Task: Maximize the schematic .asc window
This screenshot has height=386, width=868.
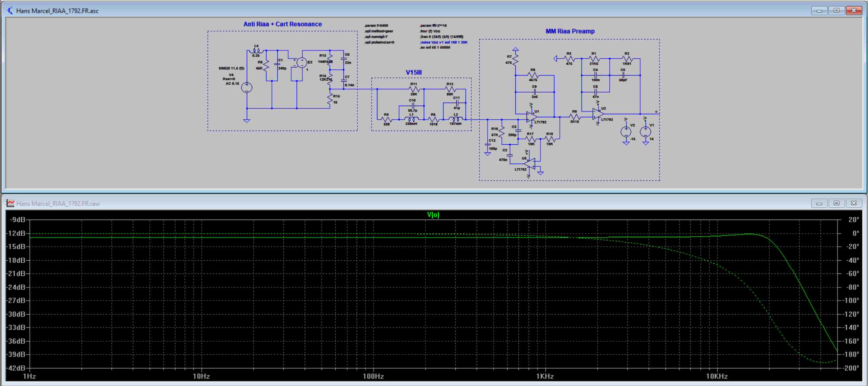Action: [836, 11]
